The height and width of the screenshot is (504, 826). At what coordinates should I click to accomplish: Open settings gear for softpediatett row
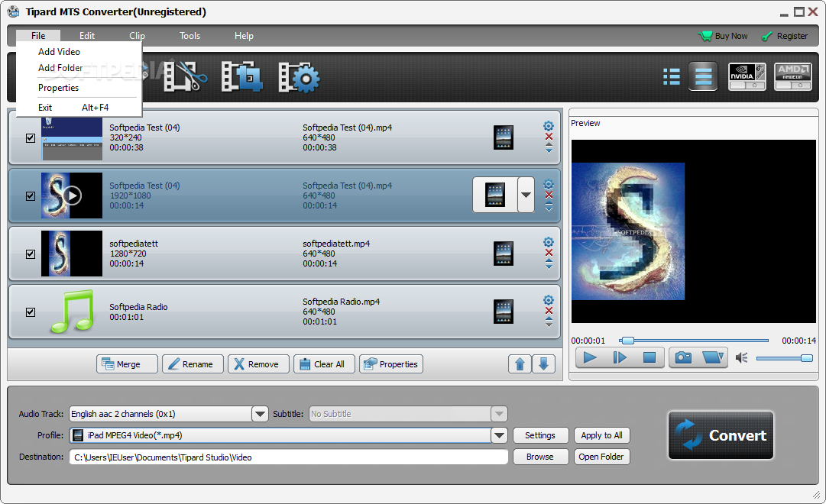click(549, 242)
